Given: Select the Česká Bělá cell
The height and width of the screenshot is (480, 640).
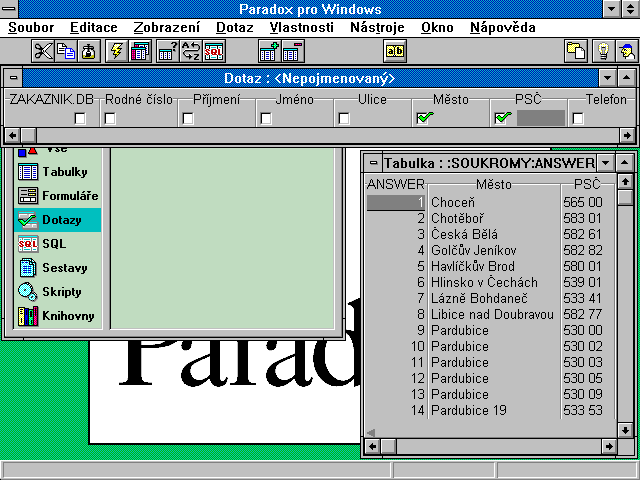Looking at the screenshot, I should click(x=494, y=234).
